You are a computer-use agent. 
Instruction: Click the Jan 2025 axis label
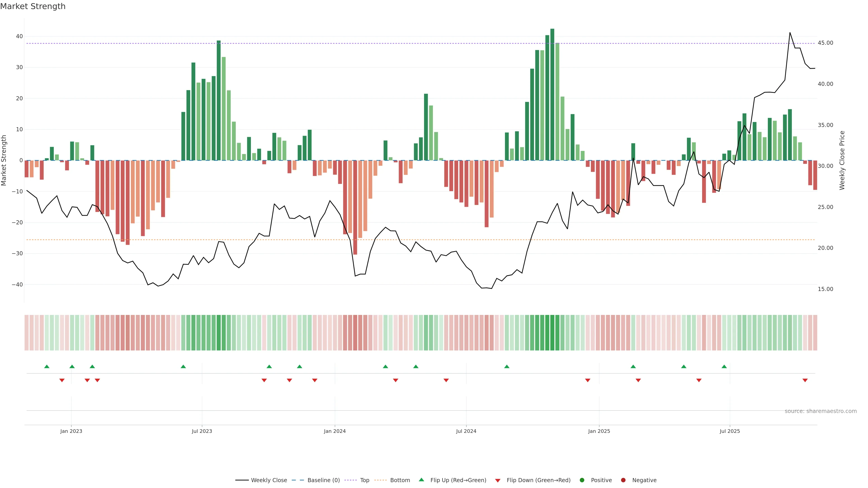pyautogui.click(x=599, y=431)
